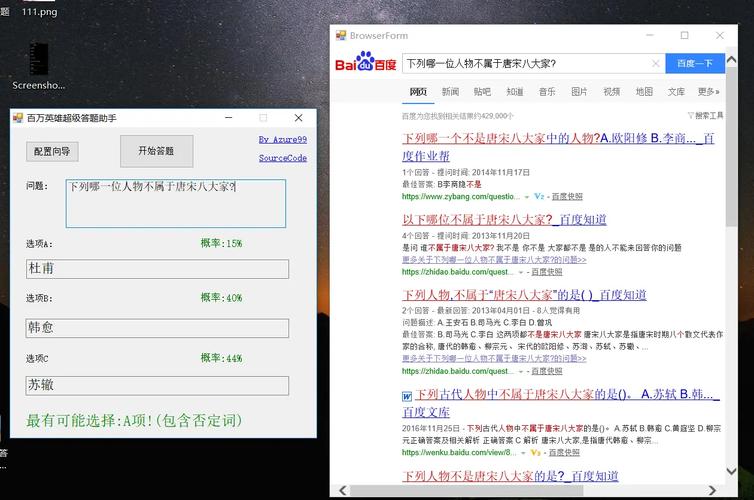Click the 最有可能选择:A项! result text
754x500 pixels.
pos(134,420)
